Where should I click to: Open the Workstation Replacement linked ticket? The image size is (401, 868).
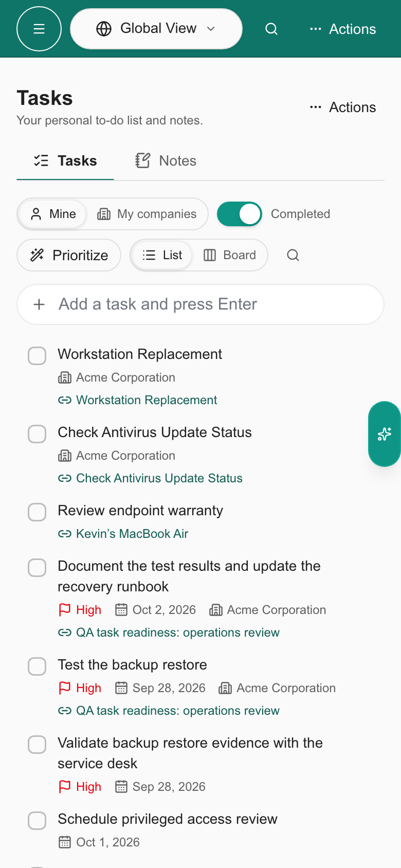(138, 400)
